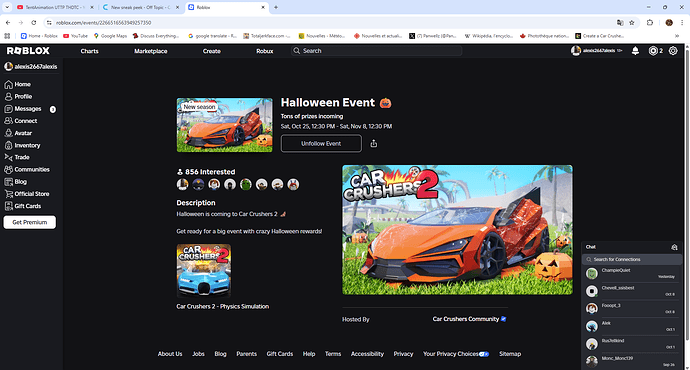Open the Terms footer link

(333, 354)
